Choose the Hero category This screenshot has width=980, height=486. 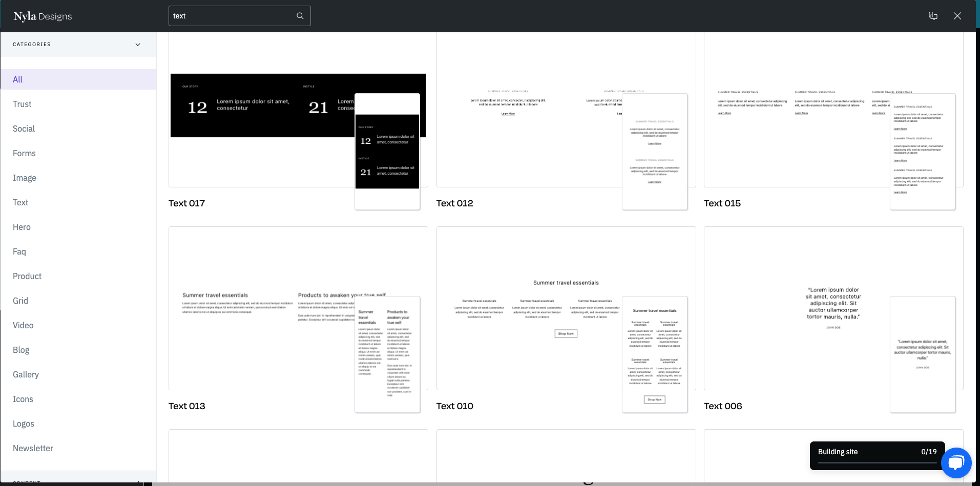78,227
